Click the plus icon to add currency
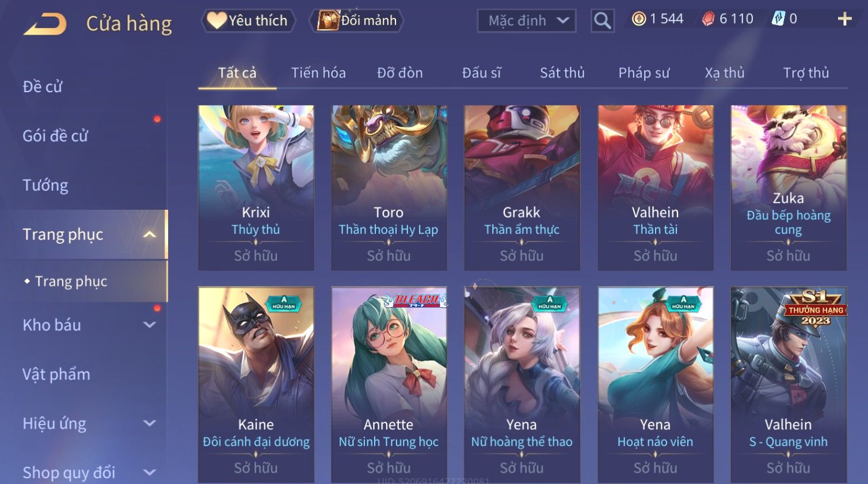This screenshot has height=484, width=868. click(844, 19)
